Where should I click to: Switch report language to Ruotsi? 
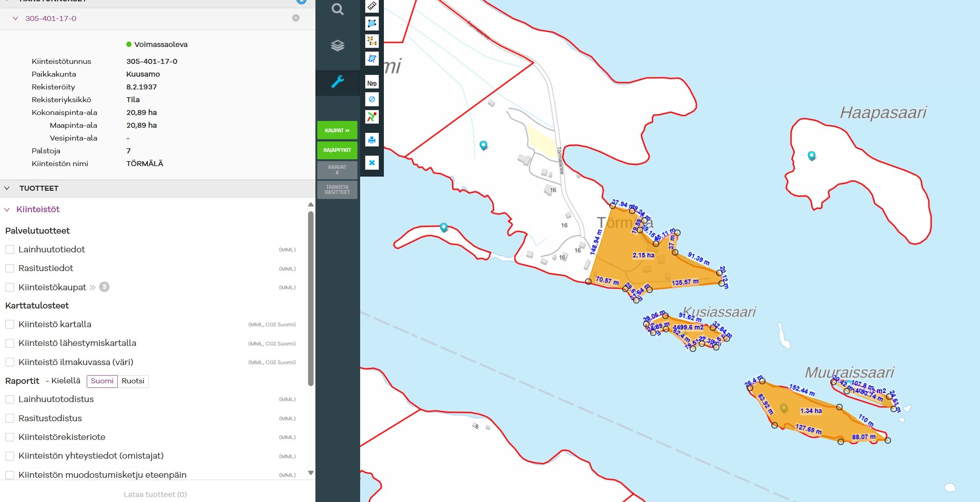click(x=133, y=381)
